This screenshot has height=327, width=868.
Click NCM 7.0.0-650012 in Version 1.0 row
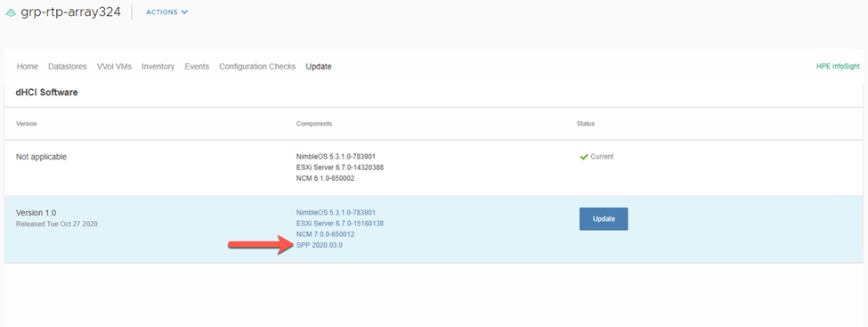(325, 234)
